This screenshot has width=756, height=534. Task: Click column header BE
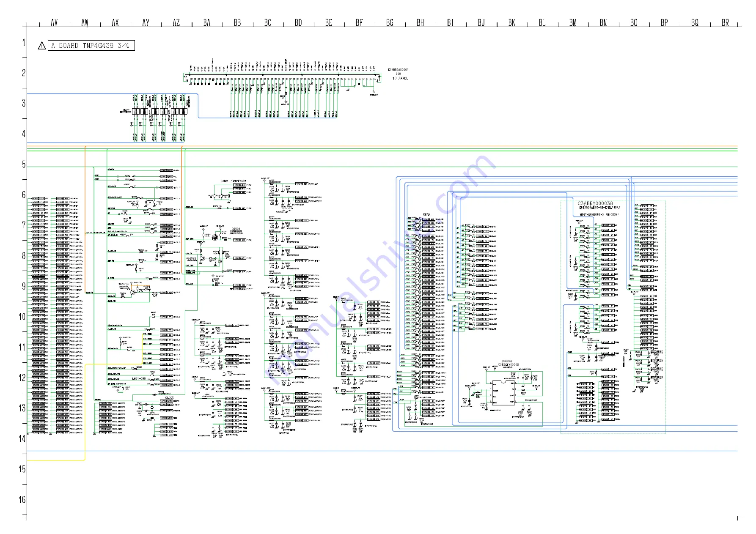(x=329, y=23)
